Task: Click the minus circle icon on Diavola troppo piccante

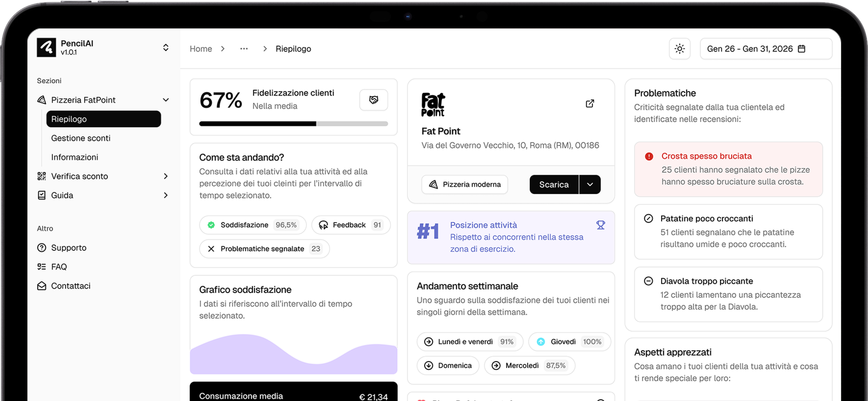Action: pyautogui.click(x=648, y=281)
